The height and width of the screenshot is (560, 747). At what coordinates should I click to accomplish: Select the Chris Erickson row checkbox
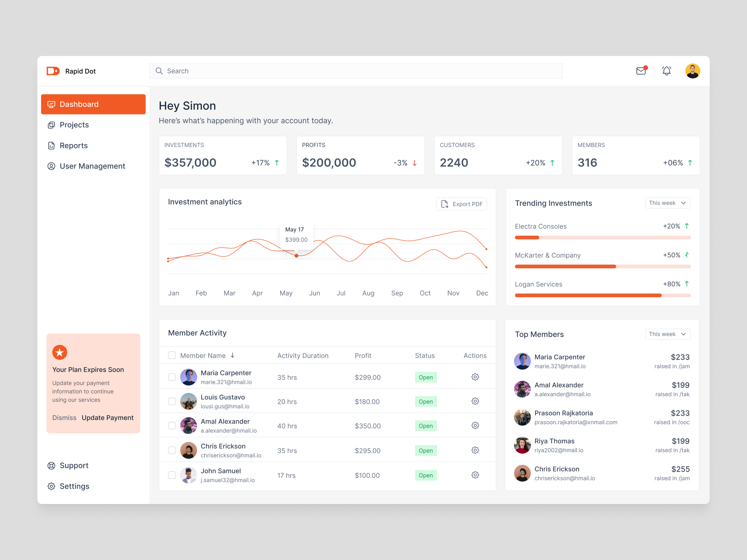pyautogui.click(x=172, y=450)
